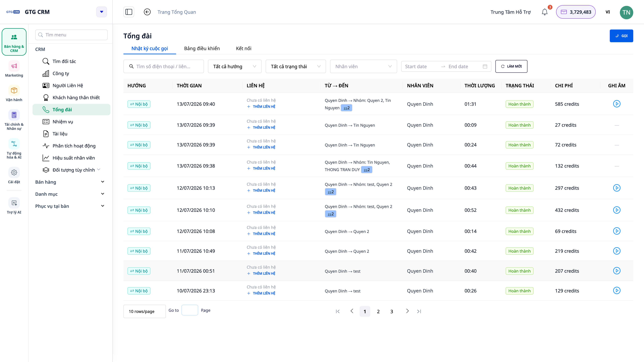Open Khách hàng thân thiết menu item
Image resolution: width=644 pixels, height=362 pixels.
71,98
